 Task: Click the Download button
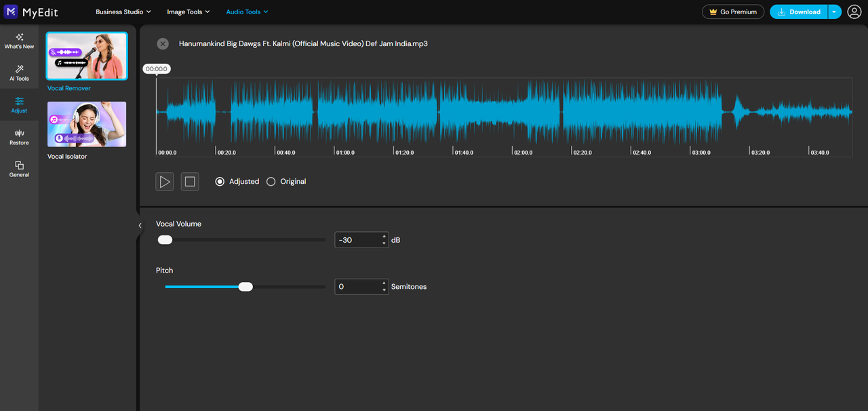coord(799,12)
